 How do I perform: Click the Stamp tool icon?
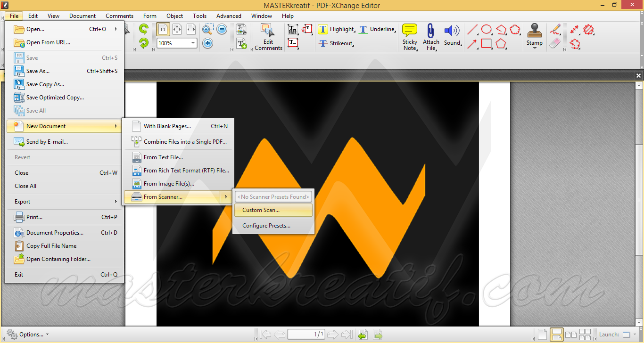(535, 31)
